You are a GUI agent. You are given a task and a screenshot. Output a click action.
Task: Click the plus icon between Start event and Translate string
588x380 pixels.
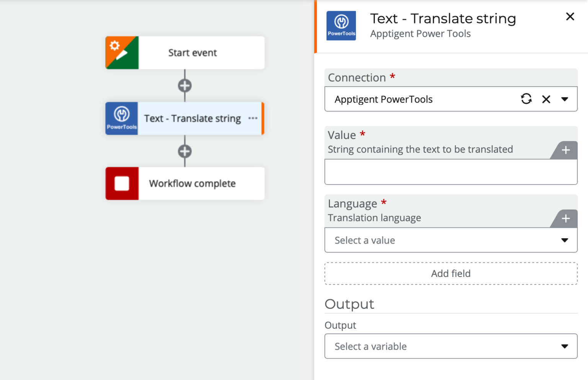[185, 85]
